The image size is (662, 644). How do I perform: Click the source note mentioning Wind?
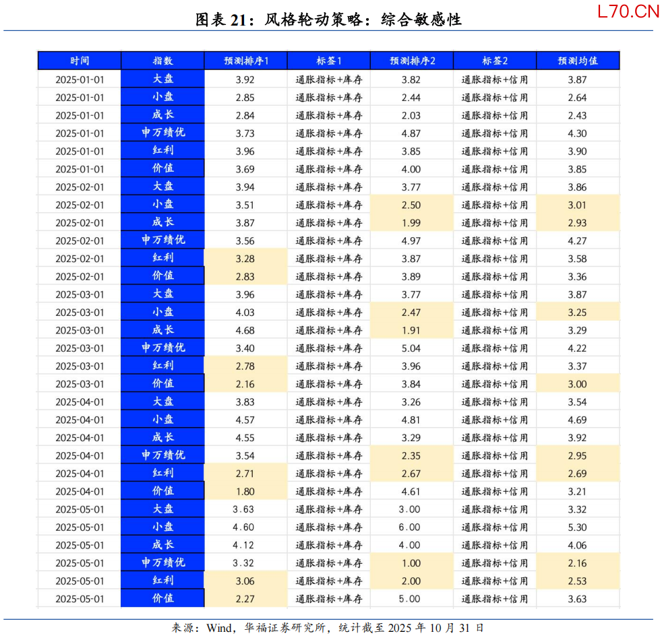click(328, 628)
